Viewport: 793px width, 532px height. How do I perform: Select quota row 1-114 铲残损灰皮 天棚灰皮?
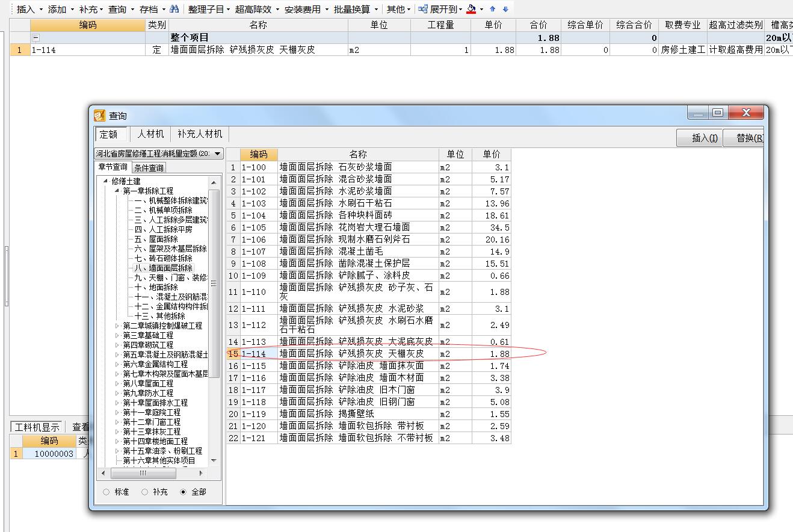[369, 354]
